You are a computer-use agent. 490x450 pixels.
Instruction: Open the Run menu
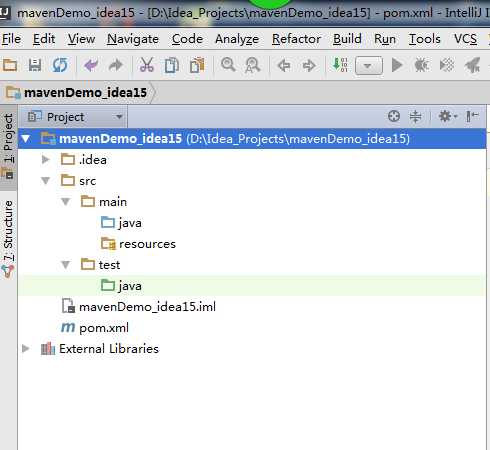pyautogui.click(x=385, y=39)
